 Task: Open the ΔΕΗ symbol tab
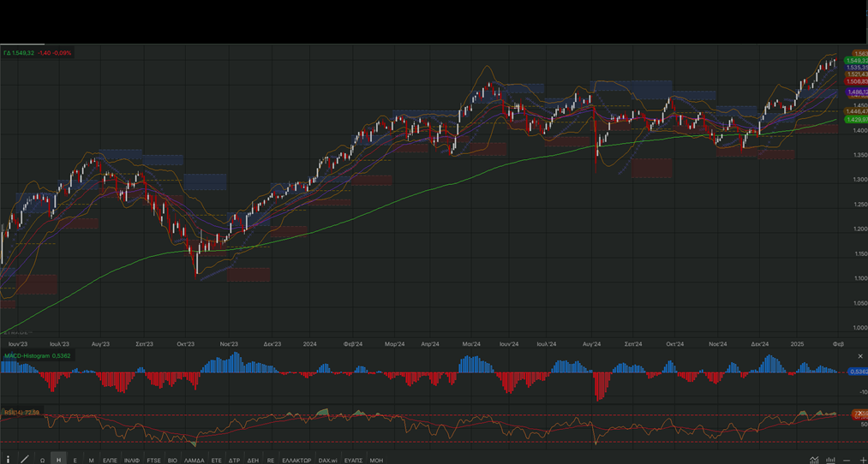[x=253, y=460]
